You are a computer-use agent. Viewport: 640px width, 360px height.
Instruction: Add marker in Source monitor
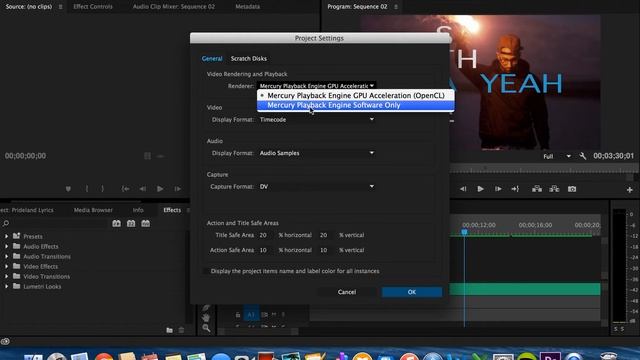pyautogui.click(x=68, y=189)
